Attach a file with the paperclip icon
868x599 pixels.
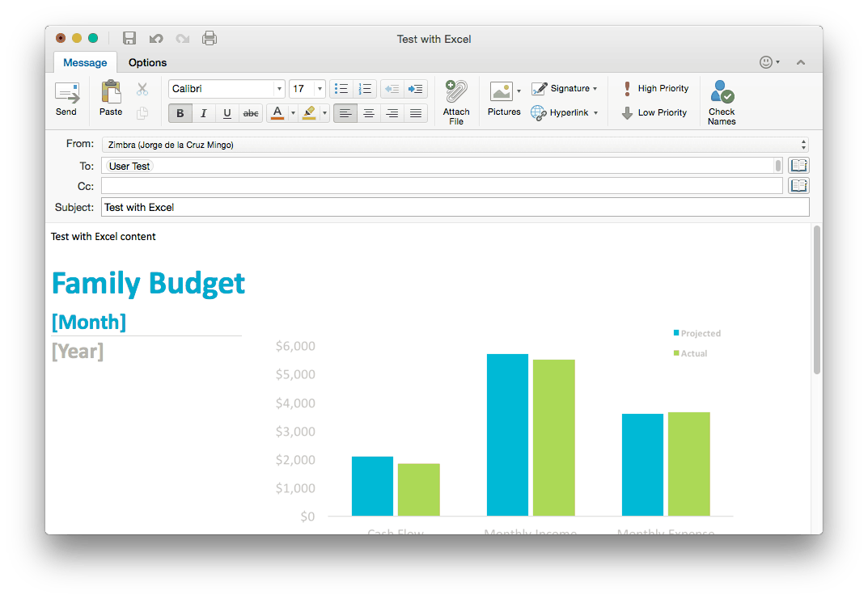tap(456, 102)
